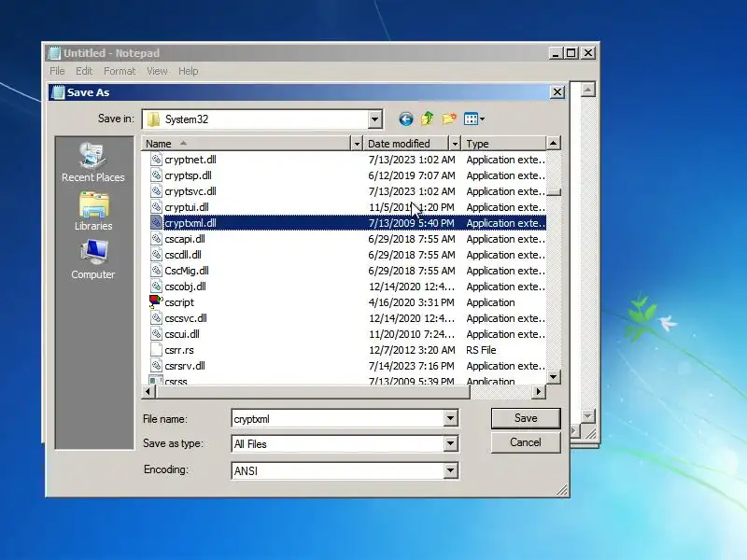
Task: Sort files by the Name column
Action: pyautogui.click(x=247, y=144)
